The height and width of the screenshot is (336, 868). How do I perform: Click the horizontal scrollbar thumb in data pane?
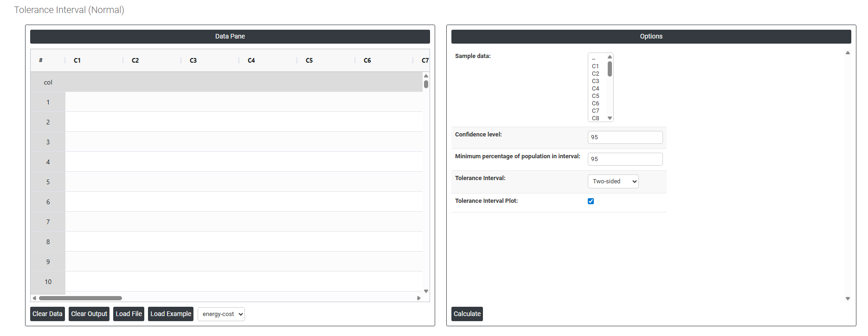pos(80,298)
